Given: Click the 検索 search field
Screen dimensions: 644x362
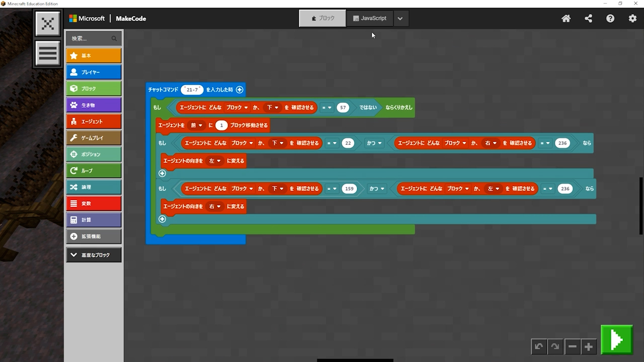Looking at the screenshot, I should (x=90, y=38).
